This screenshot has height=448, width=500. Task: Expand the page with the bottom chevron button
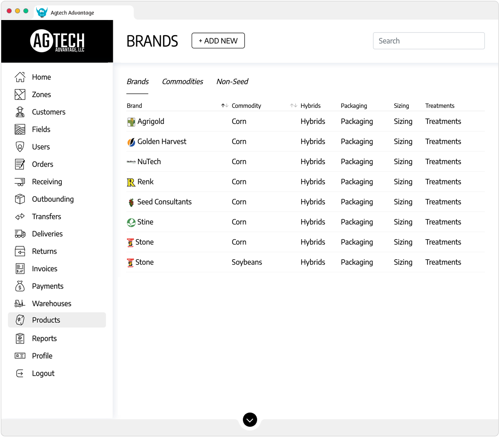[250, 420]
